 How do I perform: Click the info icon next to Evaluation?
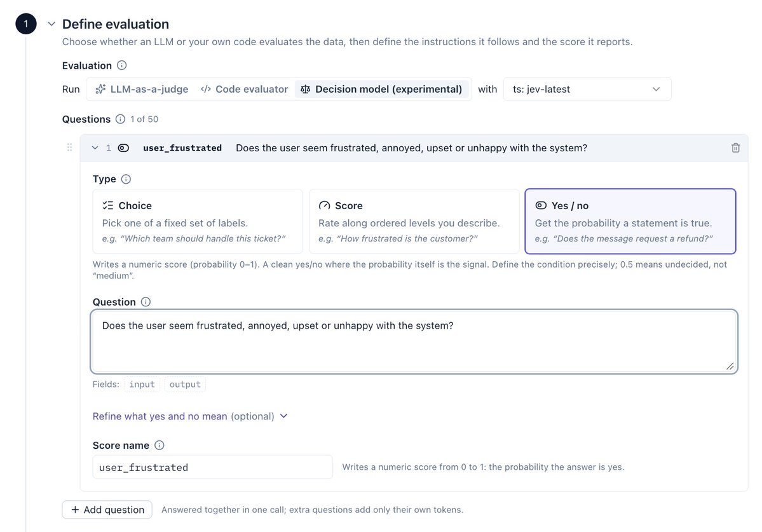click(x=122, y=65)
